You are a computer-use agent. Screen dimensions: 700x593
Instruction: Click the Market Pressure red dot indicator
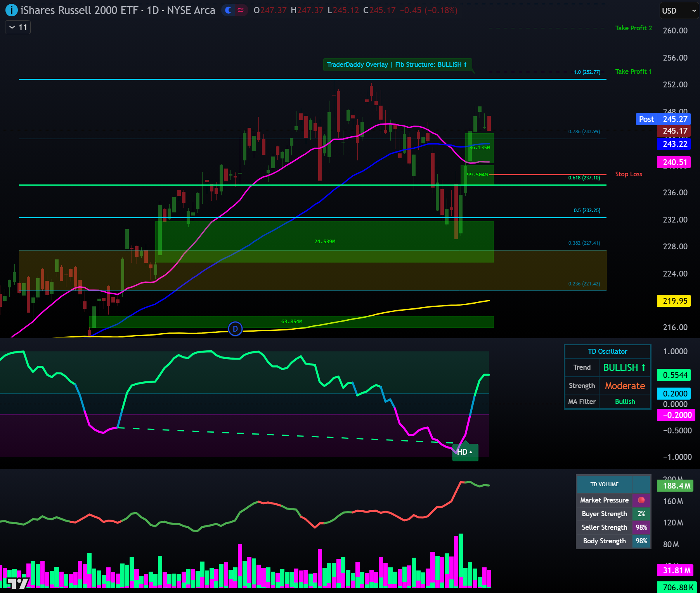pyautogui.click(x=641, y=500)
